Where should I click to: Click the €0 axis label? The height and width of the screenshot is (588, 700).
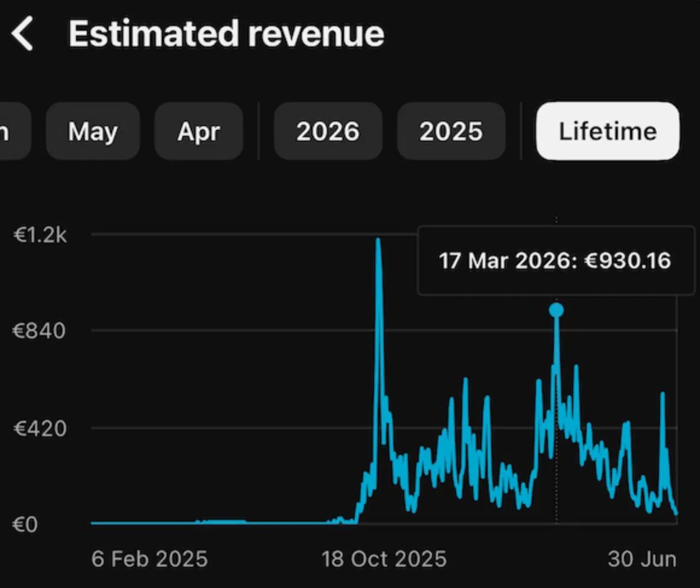coord(25,525)
